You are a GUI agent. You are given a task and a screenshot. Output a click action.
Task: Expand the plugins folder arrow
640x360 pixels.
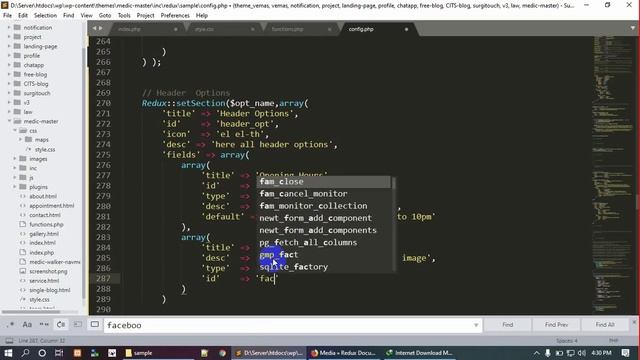[x=15, y=187]
